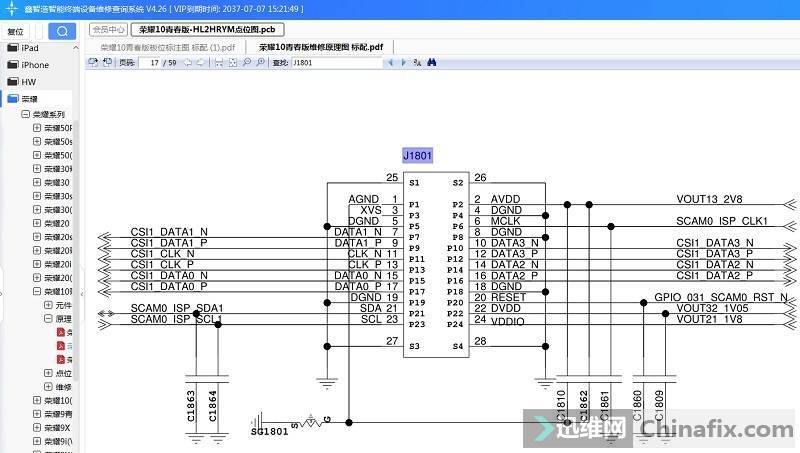Click the 会员中心 button

point(108,30)
